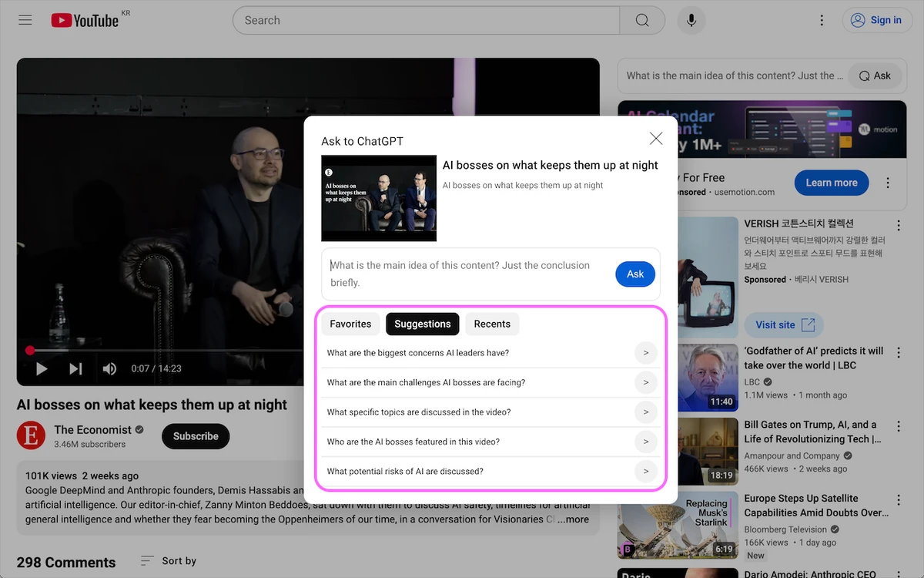
Task: Click the blue Ask button in the dialog
Action: click(635, 274)
